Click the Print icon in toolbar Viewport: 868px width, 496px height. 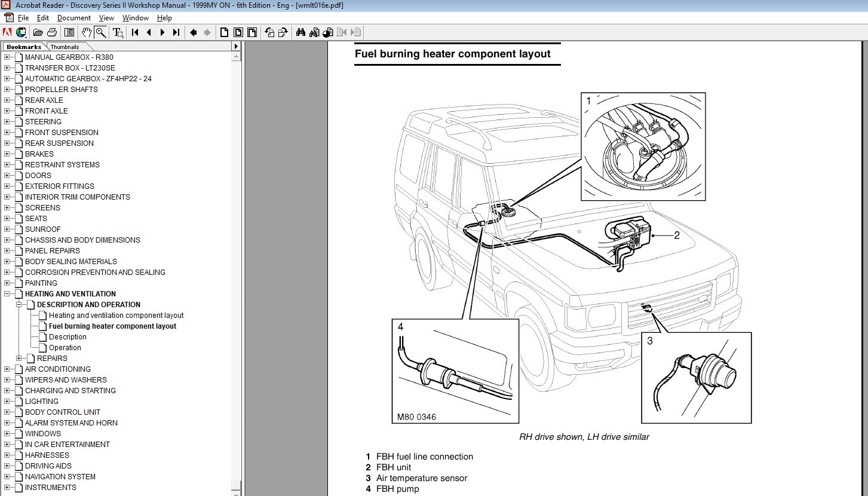pyautogui.click(x=52, y=32)
